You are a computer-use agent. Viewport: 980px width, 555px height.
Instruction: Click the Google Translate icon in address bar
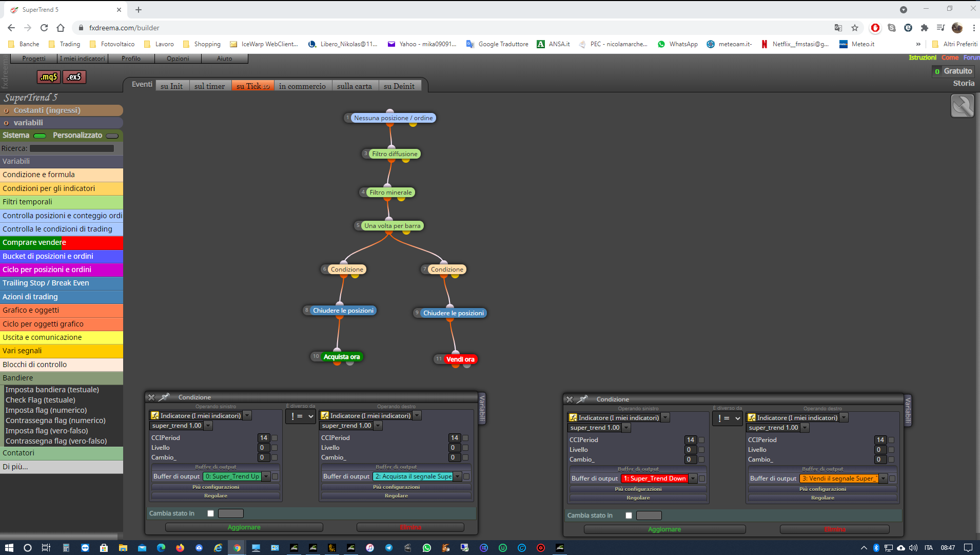(838, 28)
